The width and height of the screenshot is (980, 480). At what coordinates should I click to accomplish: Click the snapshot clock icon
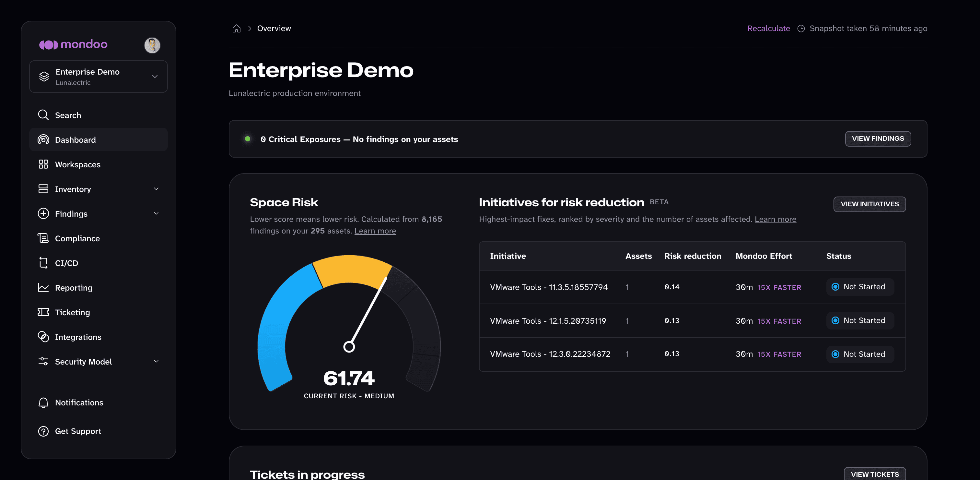[x=801, y=29]
